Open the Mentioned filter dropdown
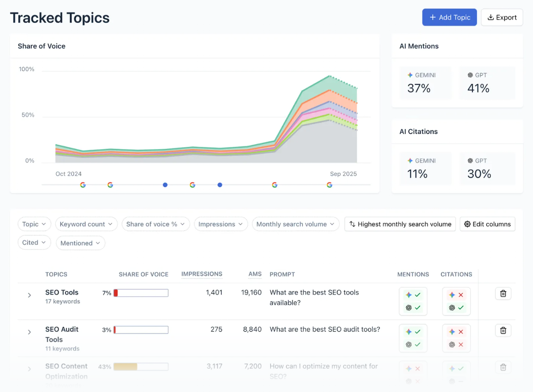The height and width of the screenshot is (392, 533). [80, 243]
